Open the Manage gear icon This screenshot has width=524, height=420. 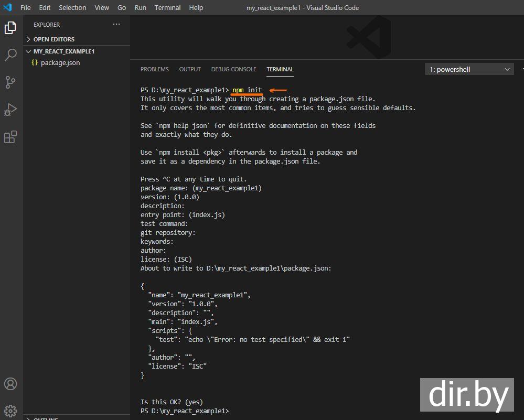(x=10, y=411)
